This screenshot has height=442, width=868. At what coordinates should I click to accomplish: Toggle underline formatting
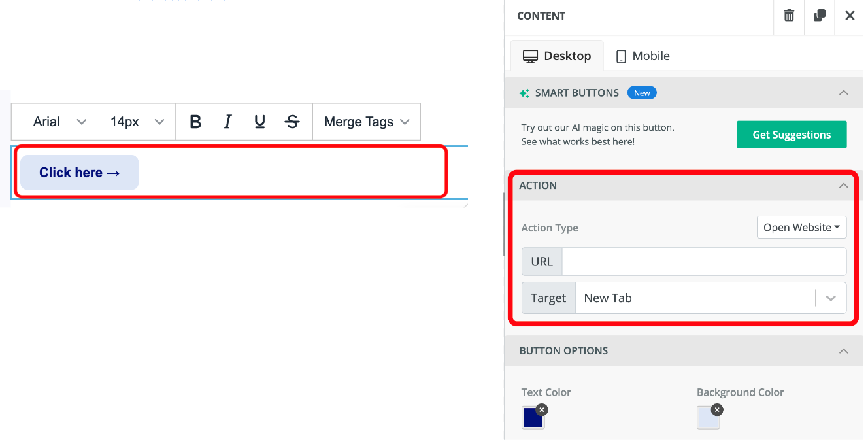coord(259,122)
